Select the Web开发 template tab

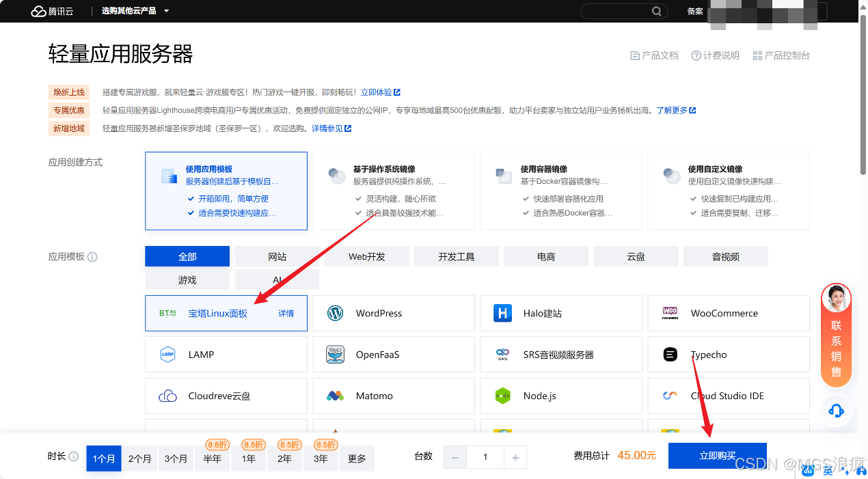(367, 256)
